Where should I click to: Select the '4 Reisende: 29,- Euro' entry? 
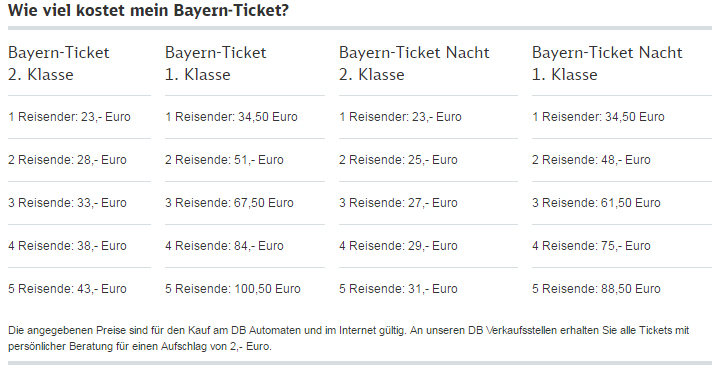pyautogui.click(x=398, y=246)
